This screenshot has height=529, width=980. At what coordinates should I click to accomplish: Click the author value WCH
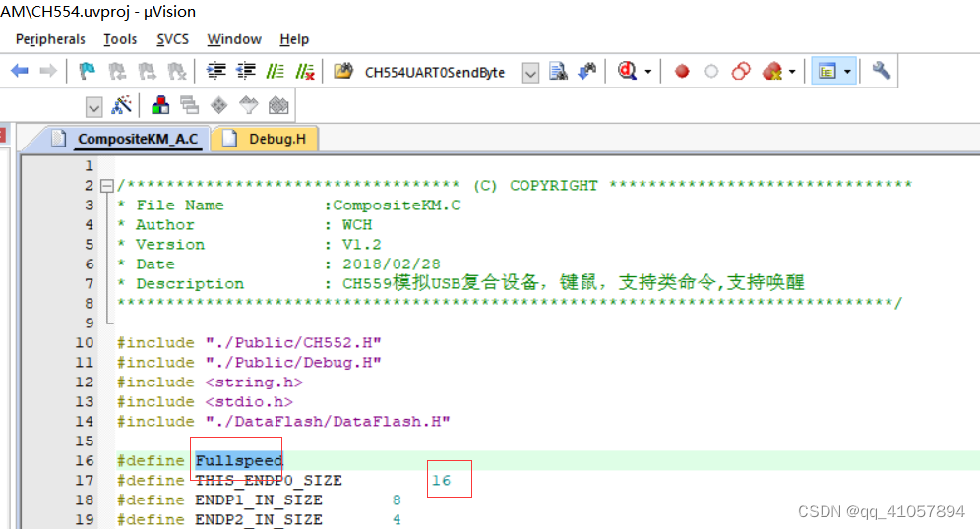(x=357, y=225)
